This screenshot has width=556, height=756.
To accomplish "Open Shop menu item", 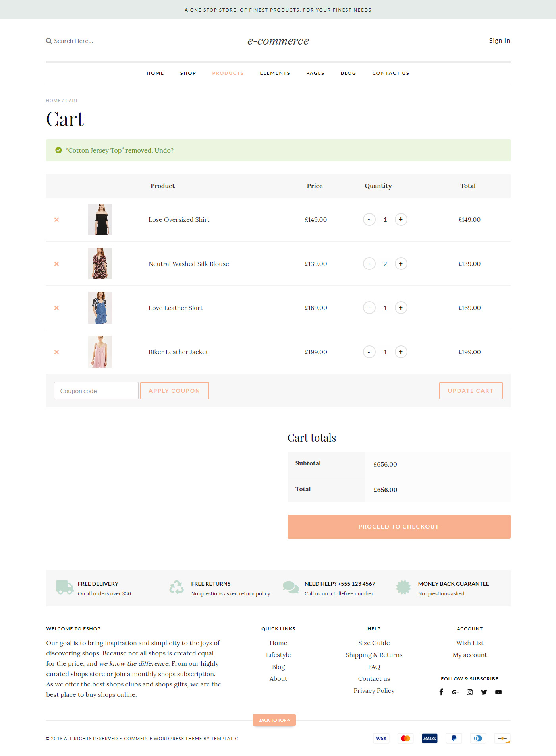I will (x=188, y=73).
